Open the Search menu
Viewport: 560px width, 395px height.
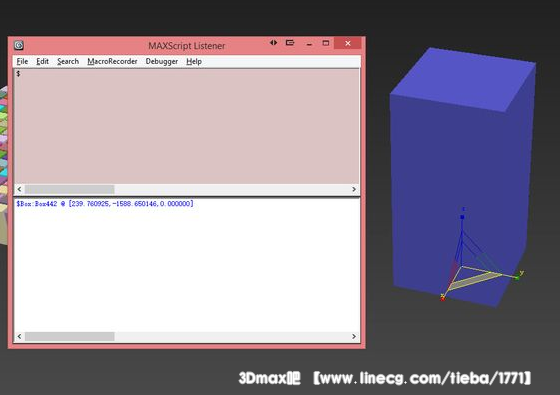point(68,61)
